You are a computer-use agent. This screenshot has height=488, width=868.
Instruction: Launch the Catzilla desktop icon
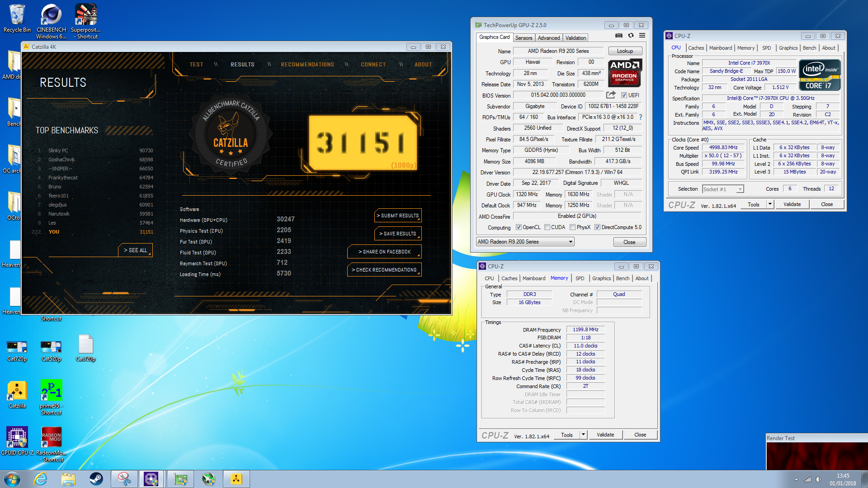click(x=17, y=394)
